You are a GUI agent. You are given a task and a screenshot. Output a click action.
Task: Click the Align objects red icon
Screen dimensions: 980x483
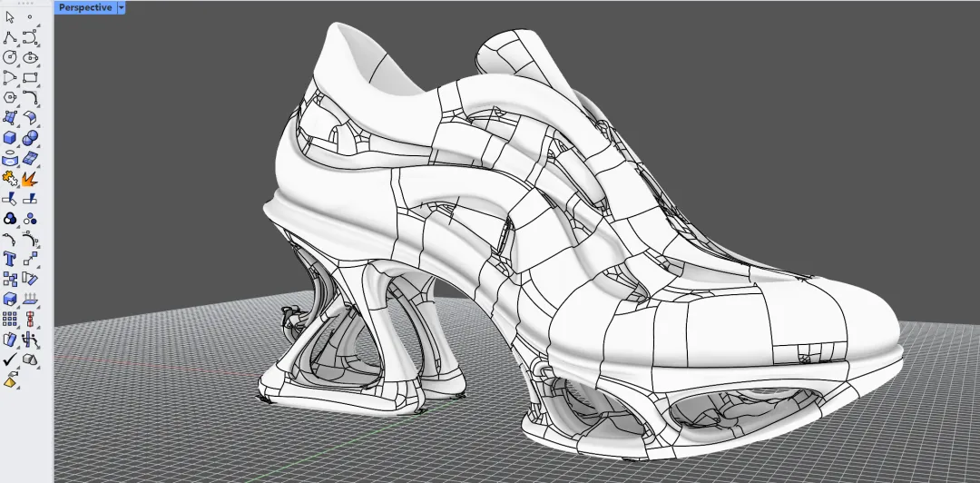tap(30, 319)
